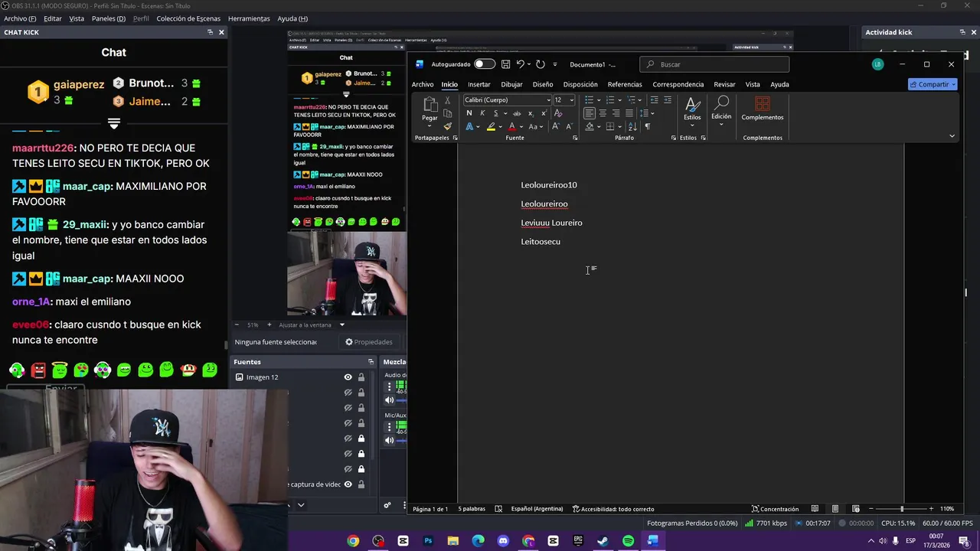Click the Redo icon in Word

point(541,64)
